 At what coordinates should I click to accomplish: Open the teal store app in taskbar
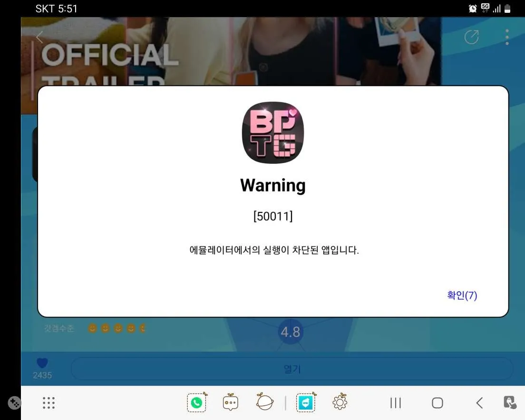[x=306, y=403]
